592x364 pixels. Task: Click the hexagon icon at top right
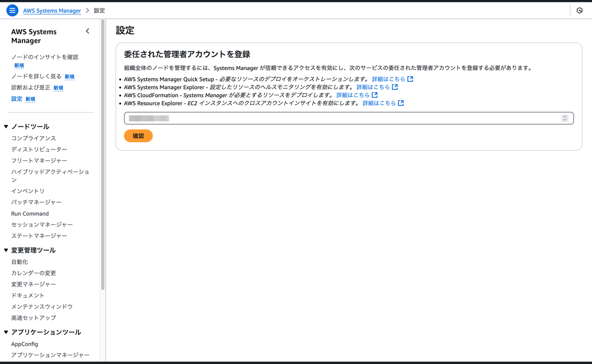tap(580, 10)
